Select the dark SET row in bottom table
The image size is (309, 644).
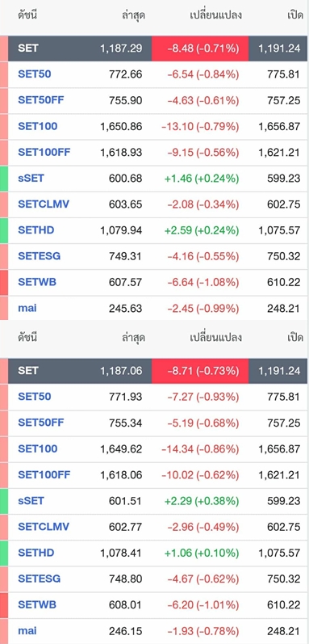point(157,371)
